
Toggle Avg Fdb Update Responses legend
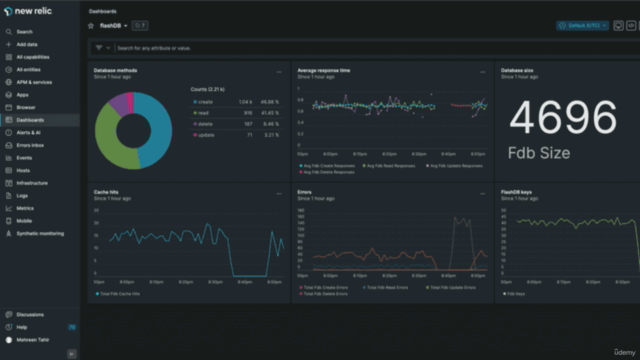tap(454, 166)
